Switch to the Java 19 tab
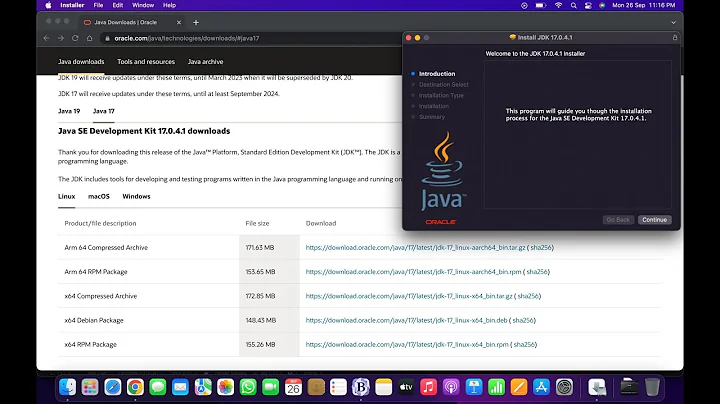This screenshot has height=404, width=720. 69,111
